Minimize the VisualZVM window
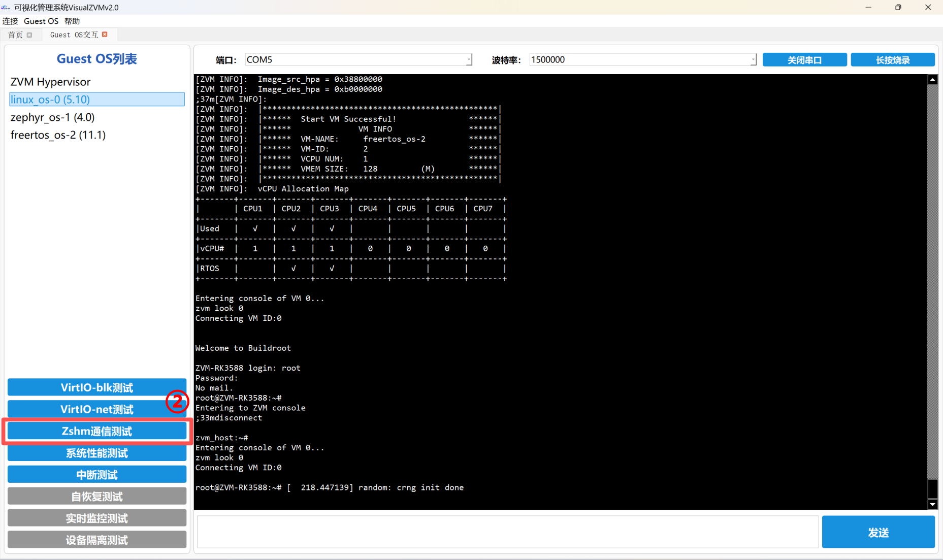This screenshot has height=560, width=943. point(868,7)
